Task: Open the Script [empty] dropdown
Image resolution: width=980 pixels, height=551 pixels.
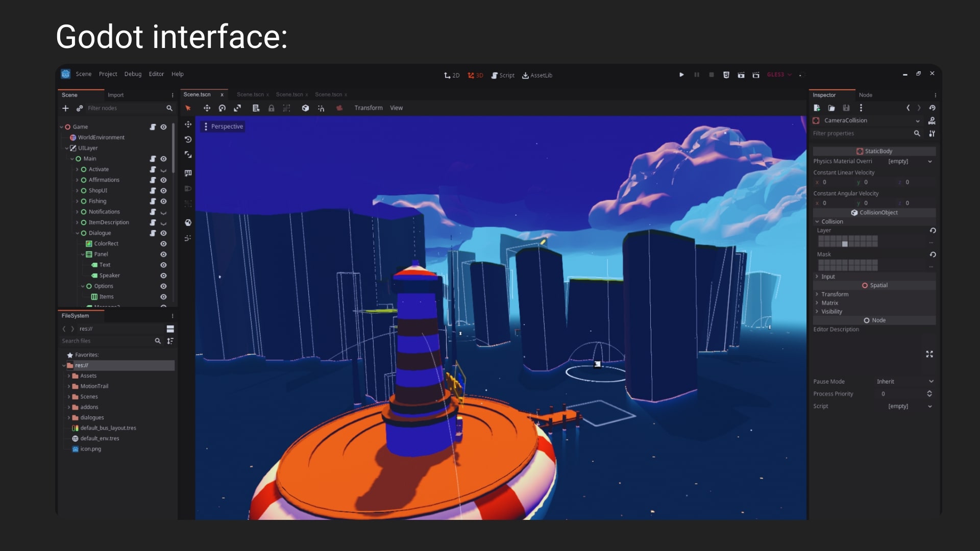Action: tap(910, 407)
